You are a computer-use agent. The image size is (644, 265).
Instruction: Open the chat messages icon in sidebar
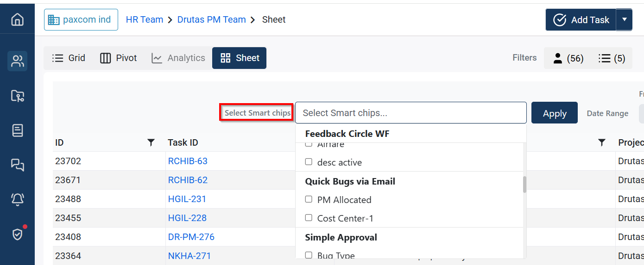tap(17, 165)
